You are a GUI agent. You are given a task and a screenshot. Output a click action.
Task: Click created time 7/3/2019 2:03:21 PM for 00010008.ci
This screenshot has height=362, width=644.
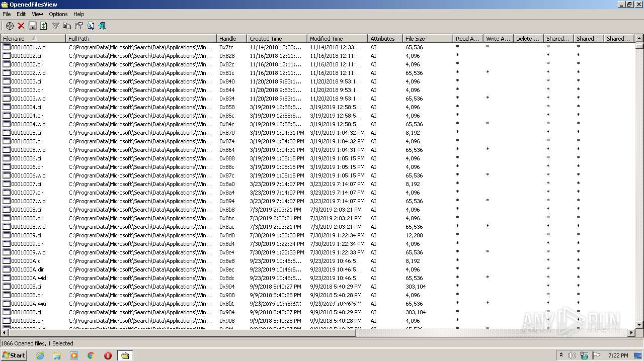pos(275,210)
